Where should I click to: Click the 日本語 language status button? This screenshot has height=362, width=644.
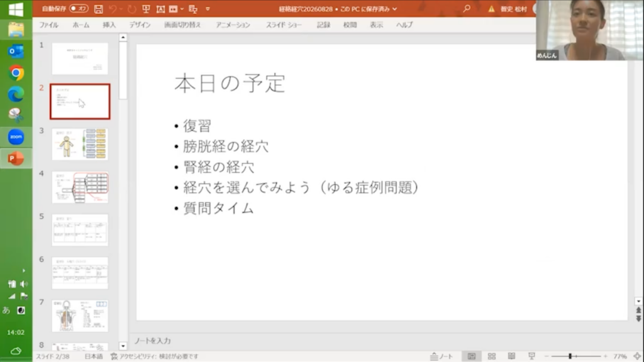coord(94,356)
